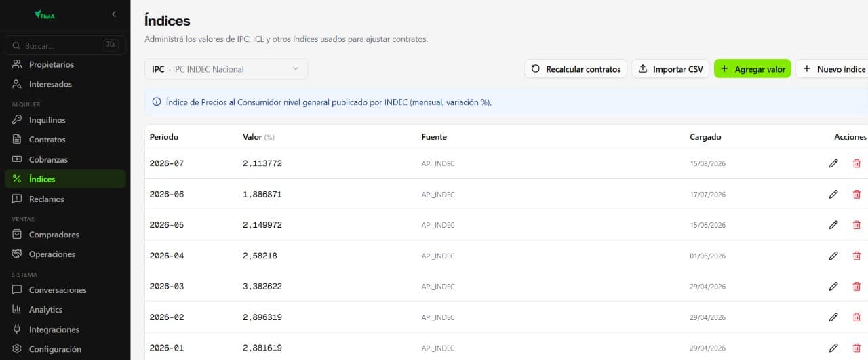Select the value 2,113772
The width and height of the screenshot is (868, 360).
coord(262,163)
